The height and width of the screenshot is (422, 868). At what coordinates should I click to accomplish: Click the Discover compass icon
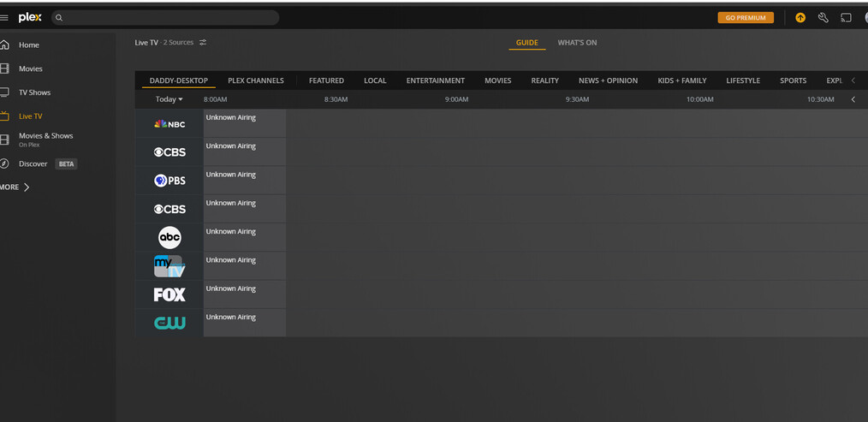pos(4,163)
